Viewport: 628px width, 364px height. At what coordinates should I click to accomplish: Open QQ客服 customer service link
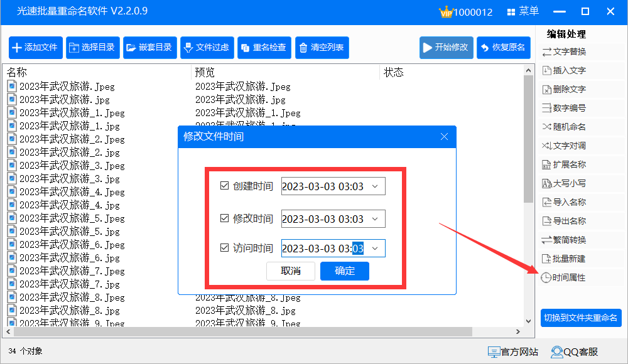tap(575, 352)
